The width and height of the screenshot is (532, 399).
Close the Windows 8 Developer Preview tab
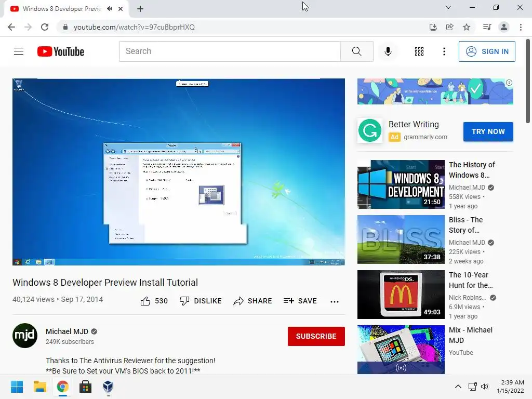click(x=121, y=9)
